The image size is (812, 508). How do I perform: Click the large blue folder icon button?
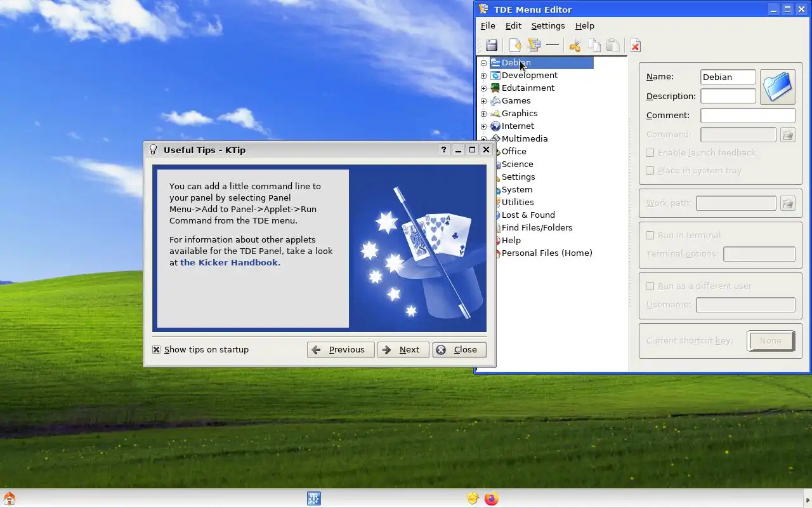pos(777,87)
